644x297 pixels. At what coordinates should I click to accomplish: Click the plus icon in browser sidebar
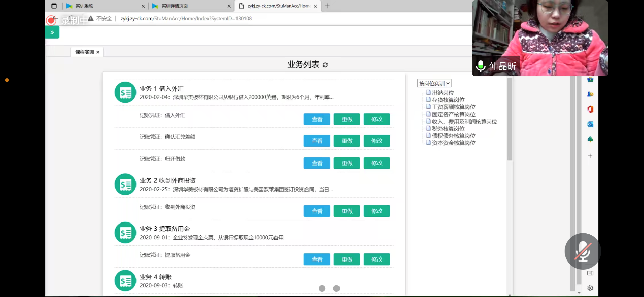click(x=590, y=156)
